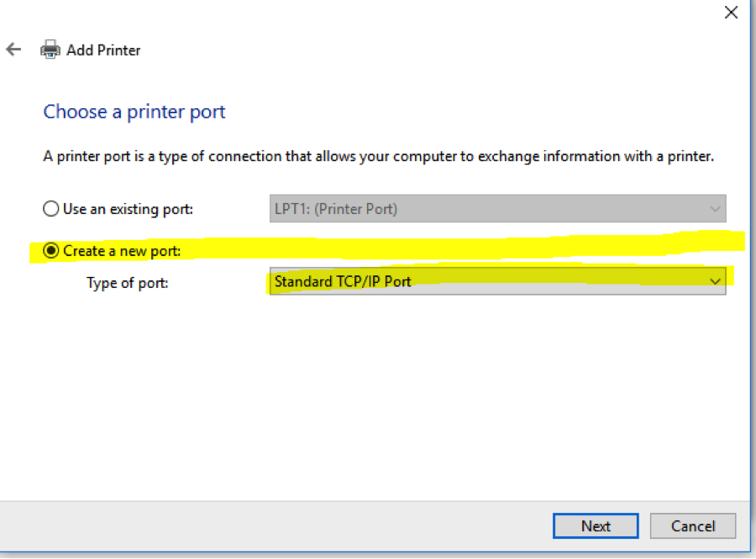Click the 'Create a new port:' label text
Viewport: 756px width, 559px height.
122,251
